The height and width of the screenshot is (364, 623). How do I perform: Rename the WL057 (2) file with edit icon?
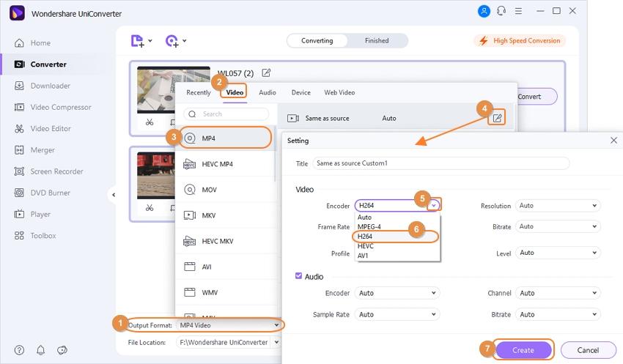point(266,73)
